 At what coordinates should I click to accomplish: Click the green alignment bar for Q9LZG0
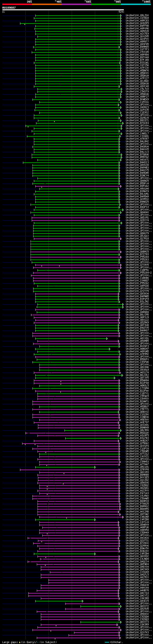point(78,16)
